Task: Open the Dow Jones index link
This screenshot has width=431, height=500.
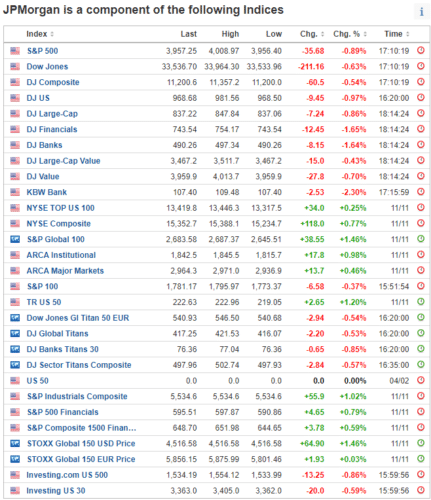Action: pos(47,67)
